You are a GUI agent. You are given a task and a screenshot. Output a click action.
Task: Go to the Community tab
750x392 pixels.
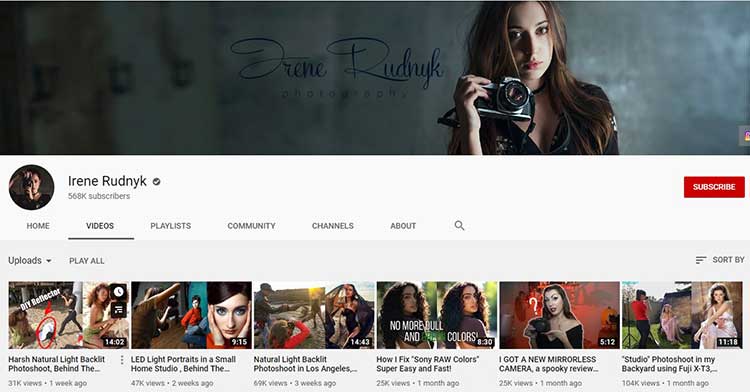pyautogui.click(x=252, y=226)
